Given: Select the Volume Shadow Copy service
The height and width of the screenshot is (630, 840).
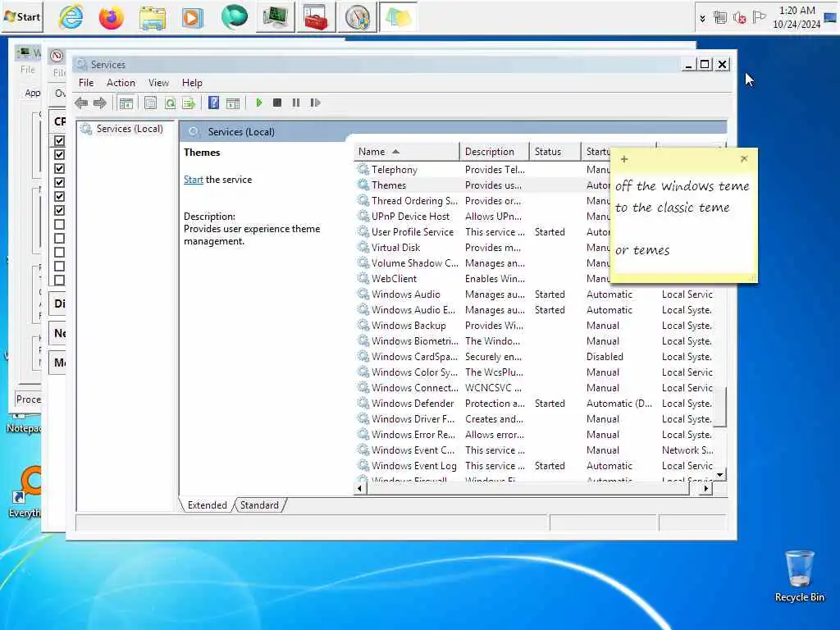Looking at the screenshot, I should tap(482, 263).
